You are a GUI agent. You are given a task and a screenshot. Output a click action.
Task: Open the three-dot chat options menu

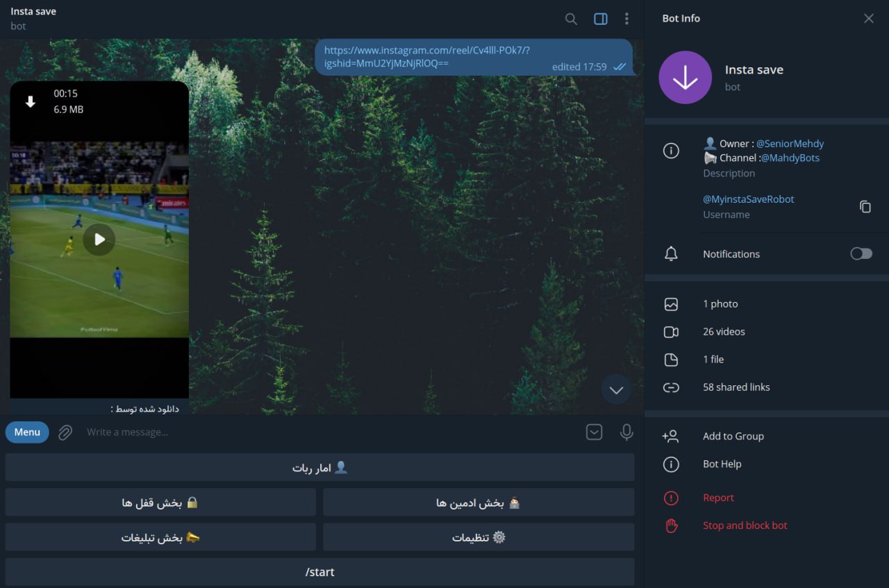tap(626, 19)
